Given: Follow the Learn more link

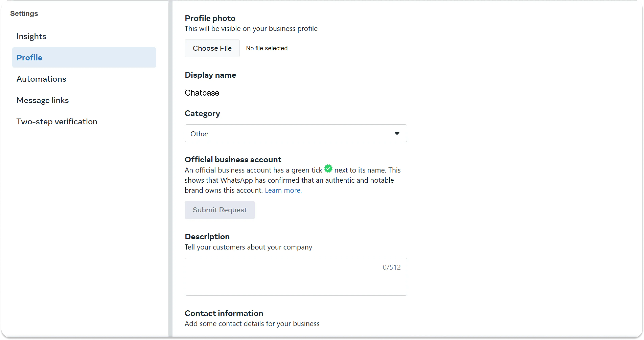Looking at the screenshot, I should coord(283,190).
